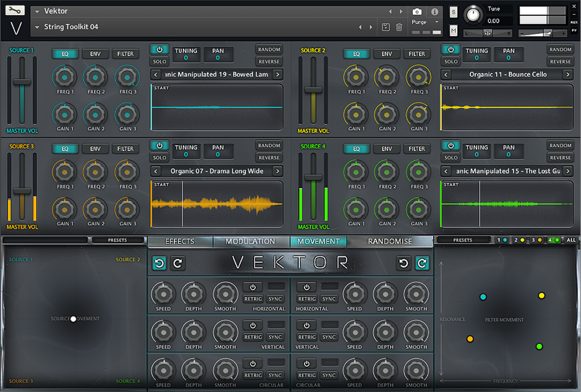The height and width of the screenshot is (392, 581).
Task: Click the Drama Long Wide waveform display
Action: (217, 204)
